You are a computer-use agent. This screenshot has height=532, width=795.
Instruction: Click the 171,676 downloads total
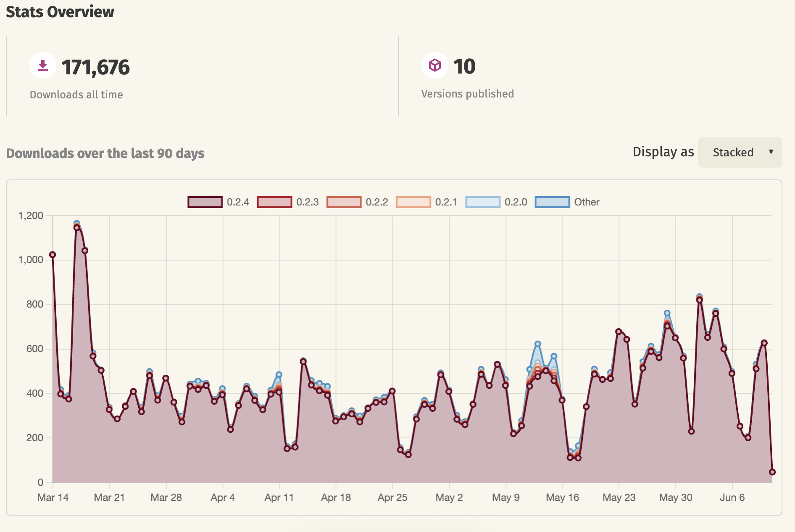[95, 67]
